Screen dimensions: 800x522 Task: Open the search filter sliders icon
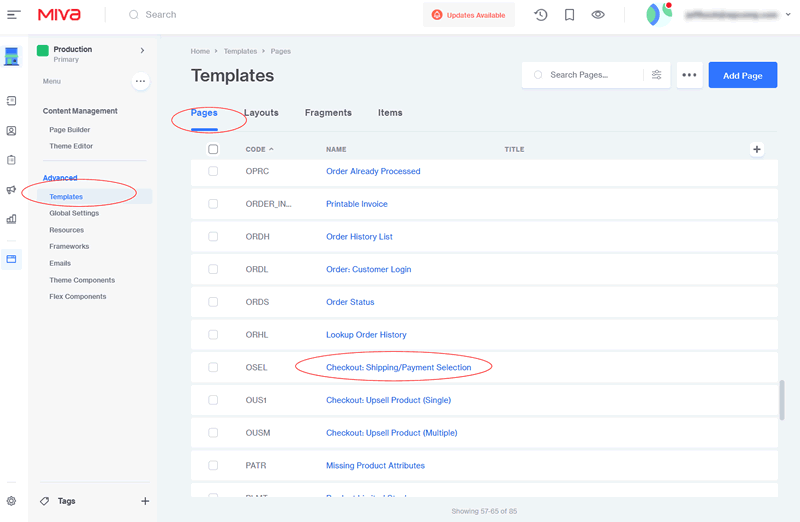click(x=657, y=75)
